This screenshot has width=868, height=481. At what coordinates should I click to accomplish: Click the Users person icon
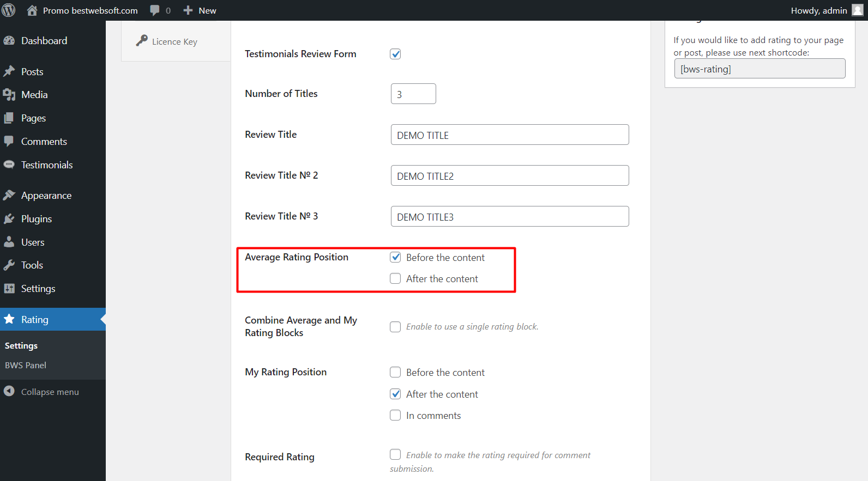tap(9, 242)
